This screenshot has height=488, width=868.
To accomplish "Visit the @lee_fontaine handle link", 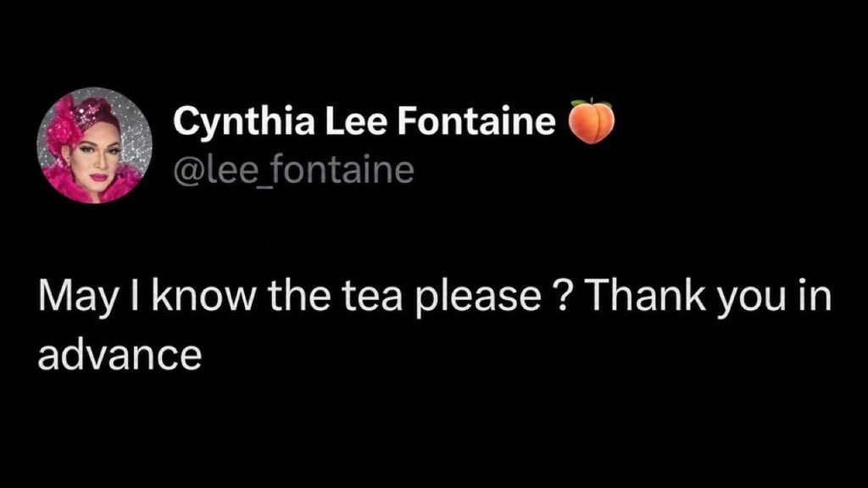I will [293, 169].
